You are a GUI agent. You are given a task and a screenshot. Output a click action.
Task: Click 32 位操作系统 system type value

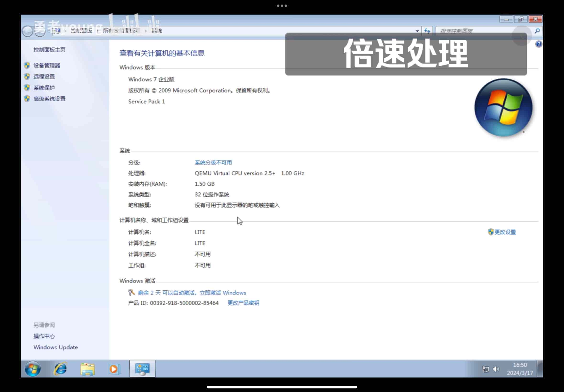click(212, 195)
